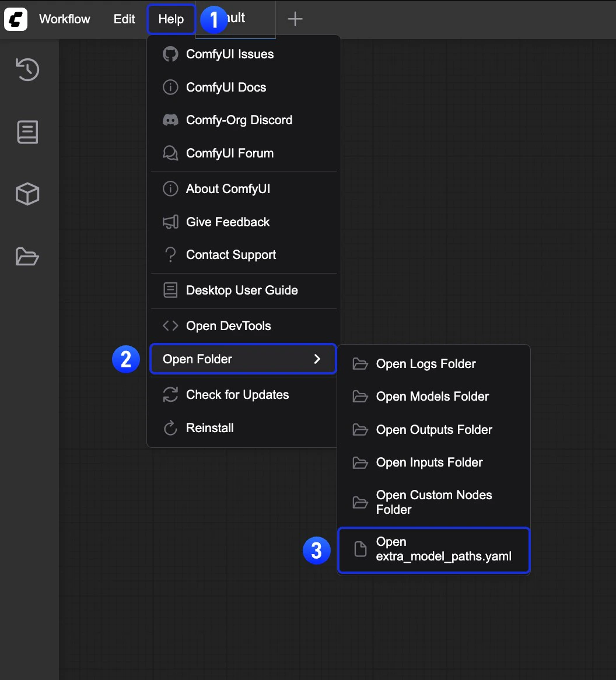The height and width of the screenshot is (680, 616).
Task: Choose Contact Support
Action: (x=243, y=255)
